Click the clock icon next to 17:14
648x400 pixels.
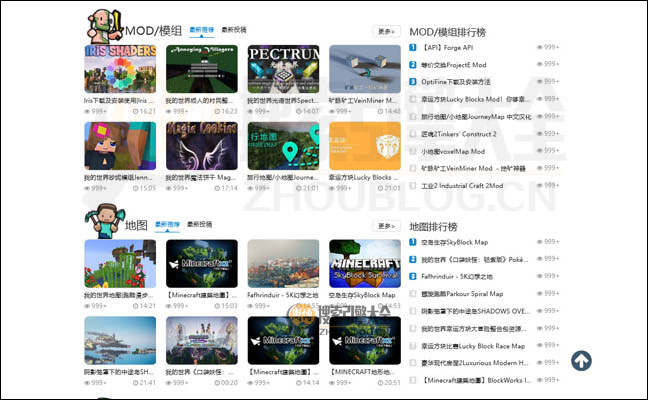coord(217,188)
